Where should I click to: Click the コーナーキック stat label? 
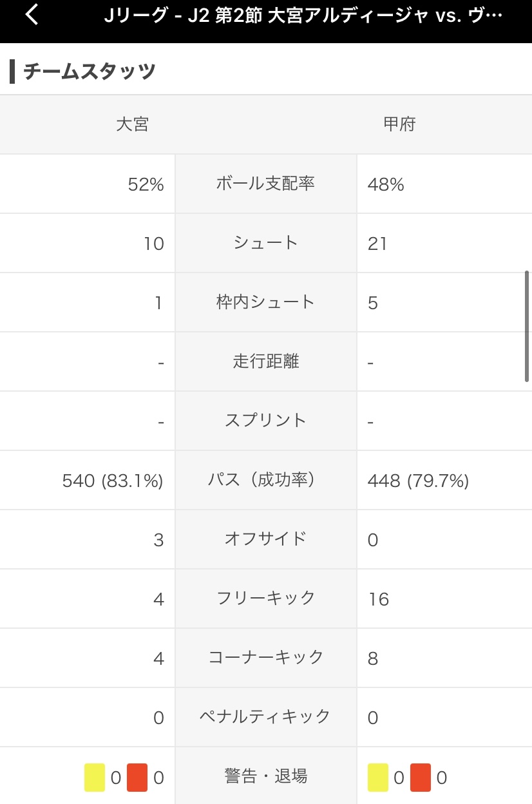(265, 657)
